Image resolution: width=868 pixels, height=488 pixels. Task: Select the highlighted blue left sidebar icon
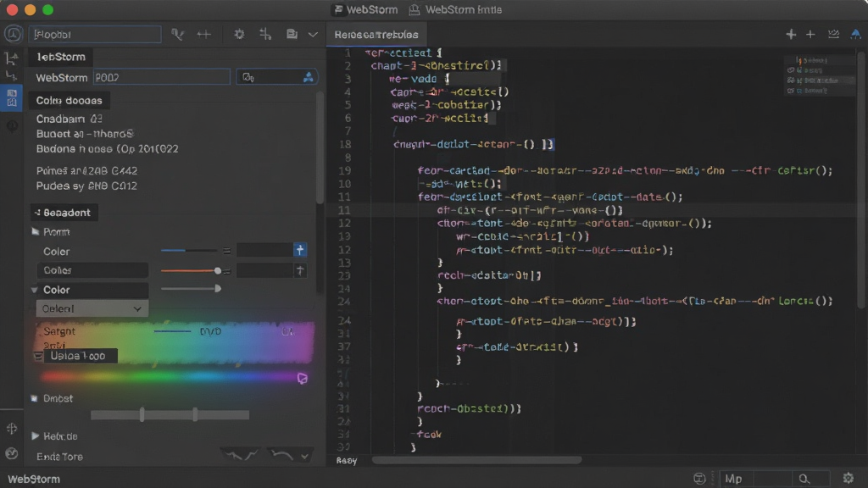click(11, 98)
